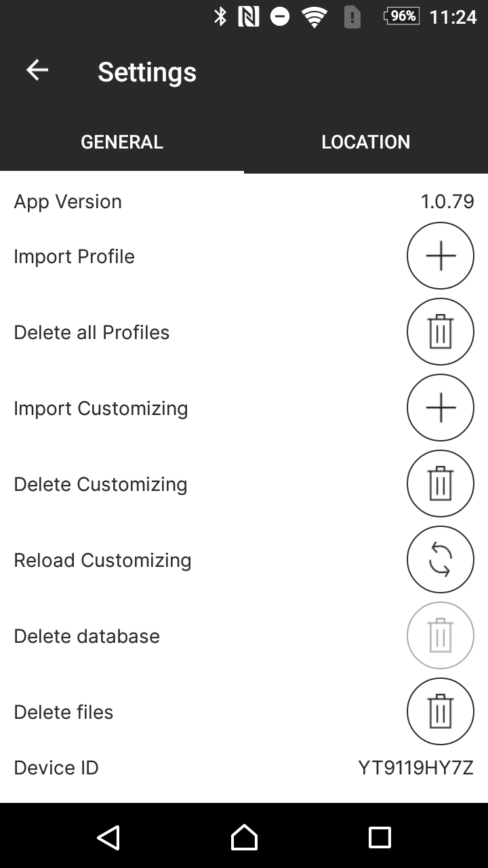This screenshot has width=488, height=868.
Task: Tap the plus icon for Import Profile
Action: click(x=441, y=256)
